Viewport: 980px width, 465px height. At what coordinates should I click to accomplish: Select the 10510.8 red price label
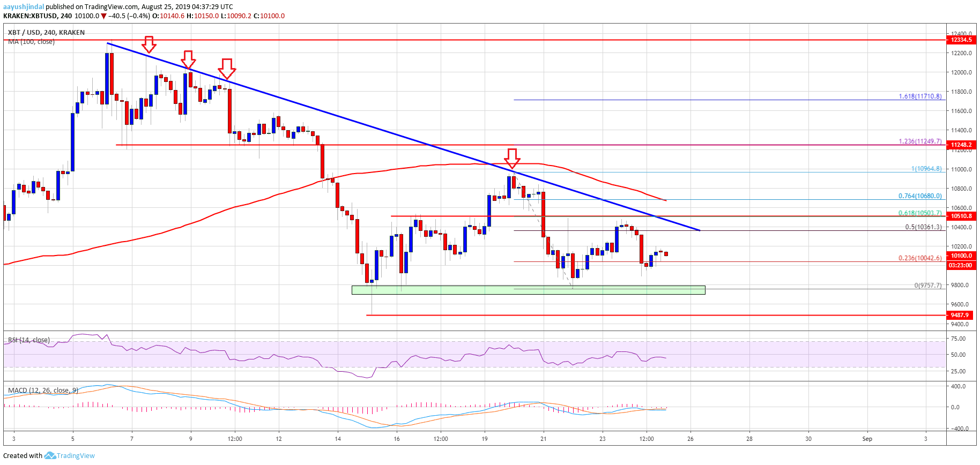961,216
